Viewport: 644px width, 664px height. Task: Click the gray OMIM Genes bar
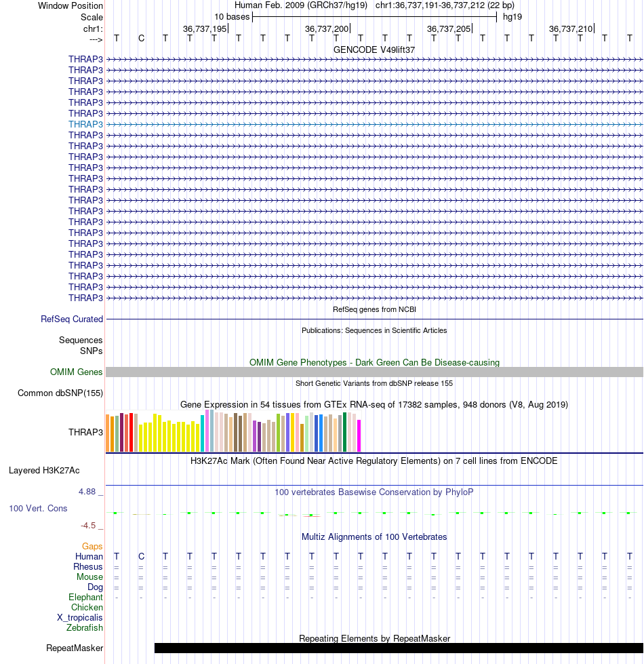click(374, 372)
